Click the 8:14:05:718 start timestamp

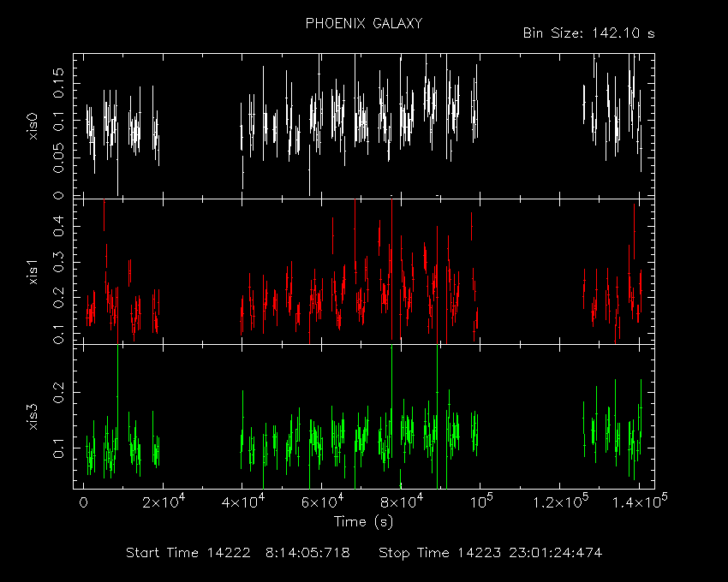307,553
